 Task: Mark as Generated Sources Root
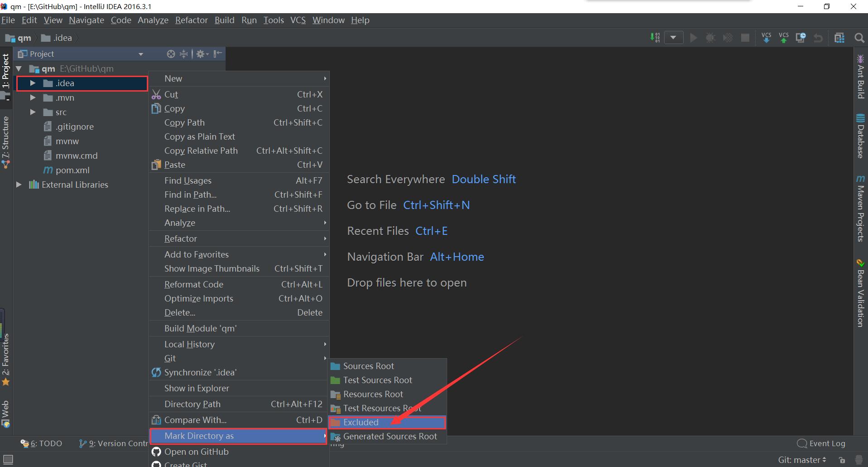[388, 436]
